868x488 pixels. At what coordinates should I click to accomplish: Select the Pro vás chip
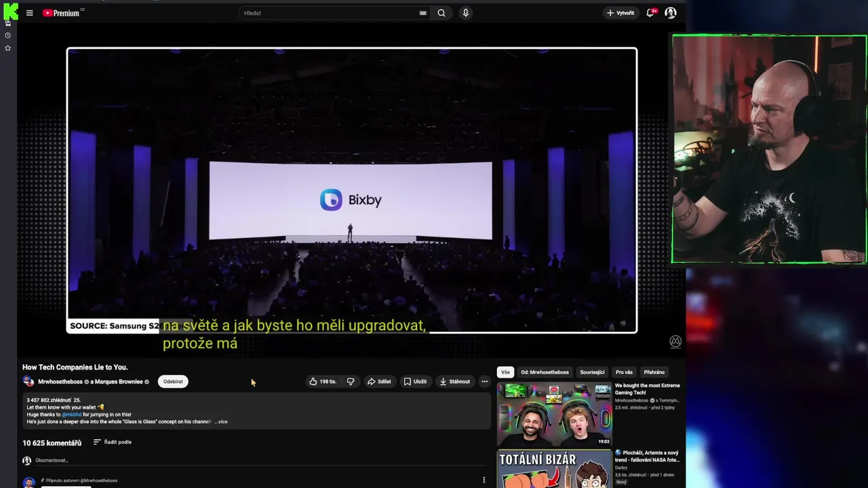624,372
